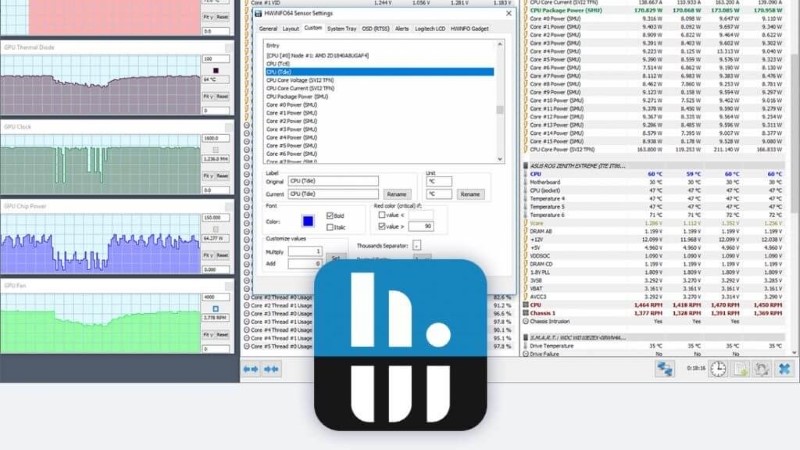Start logging with the log file icon
The height and width of the screenshot is (450, 800).
tap(740, 368)
